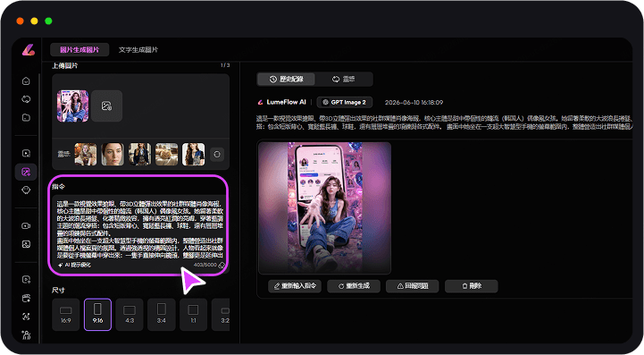Open the 歷史紀錄 tab
The width and height of the screenshot is (644, 355).
[x=286, y=79]
